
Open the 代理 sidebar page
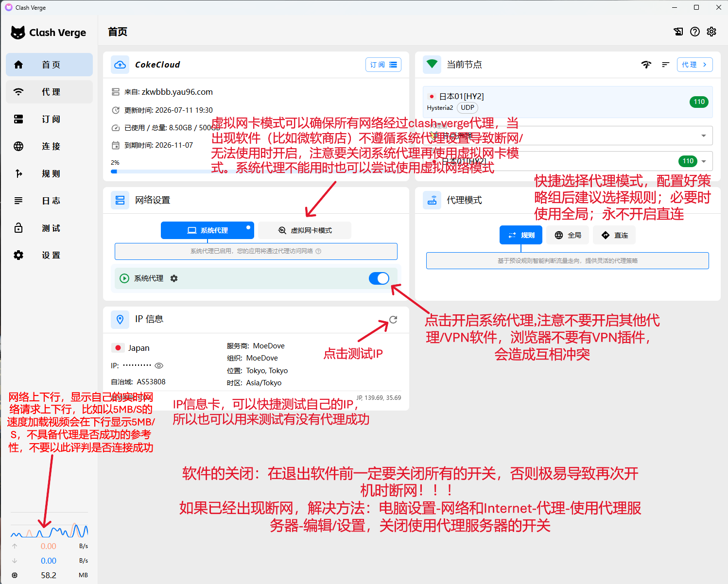click(x=49, y=92)
